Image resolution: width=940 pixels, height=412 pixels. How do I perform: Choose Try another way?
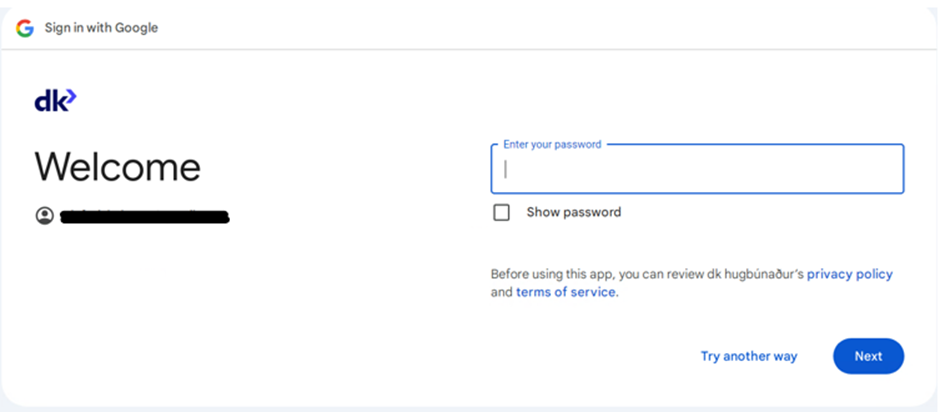coord(749,356)
